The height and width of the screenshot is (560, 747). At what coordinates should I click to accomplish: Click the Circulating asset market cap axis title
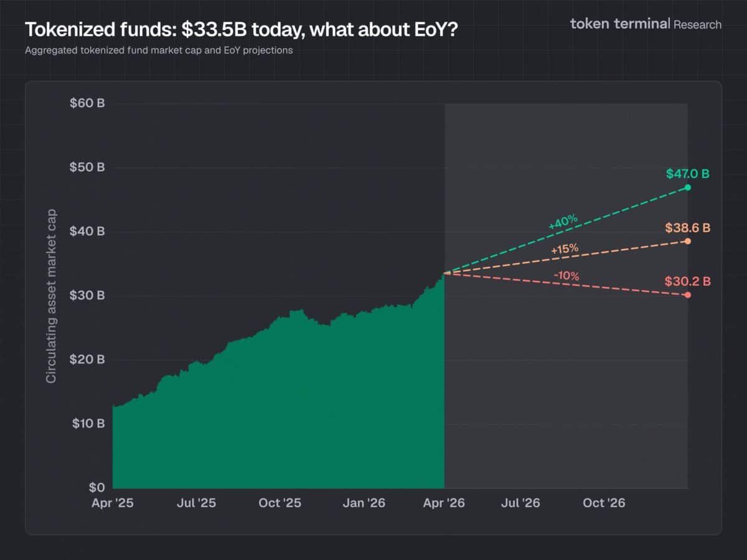(51, 296)
